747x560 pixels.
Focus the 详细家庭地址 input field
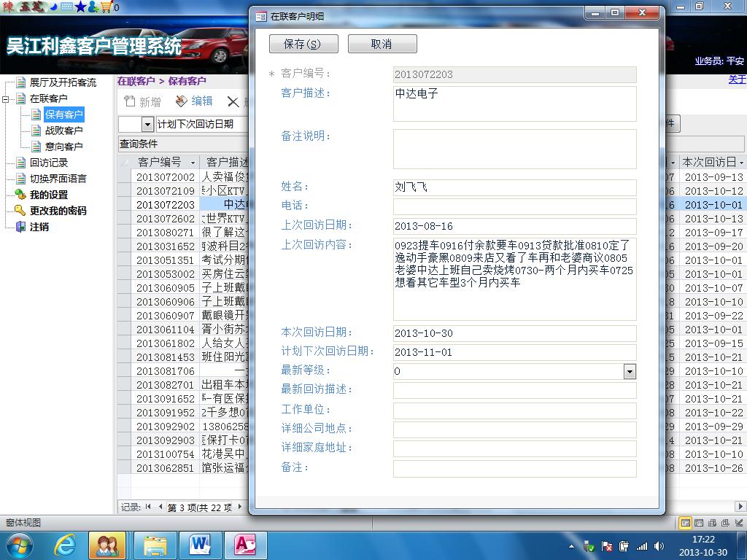pyautogui.click(x=514, y=448)
